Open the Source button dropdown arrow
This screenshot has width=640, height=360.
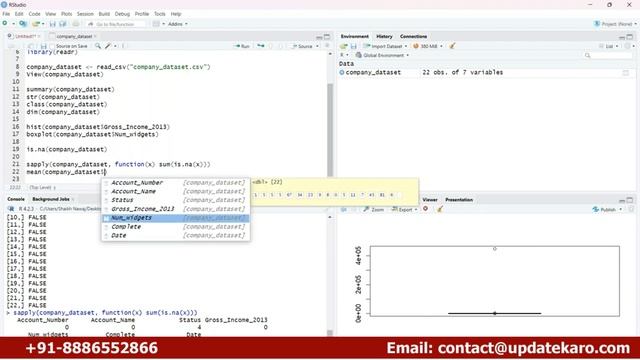click(318, 46)
